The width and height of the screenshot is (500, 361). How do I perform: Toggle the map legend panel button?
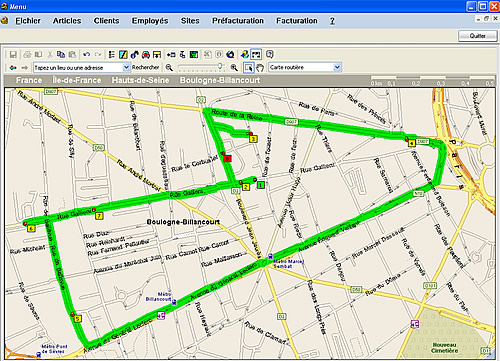click(x=256, y=54)
